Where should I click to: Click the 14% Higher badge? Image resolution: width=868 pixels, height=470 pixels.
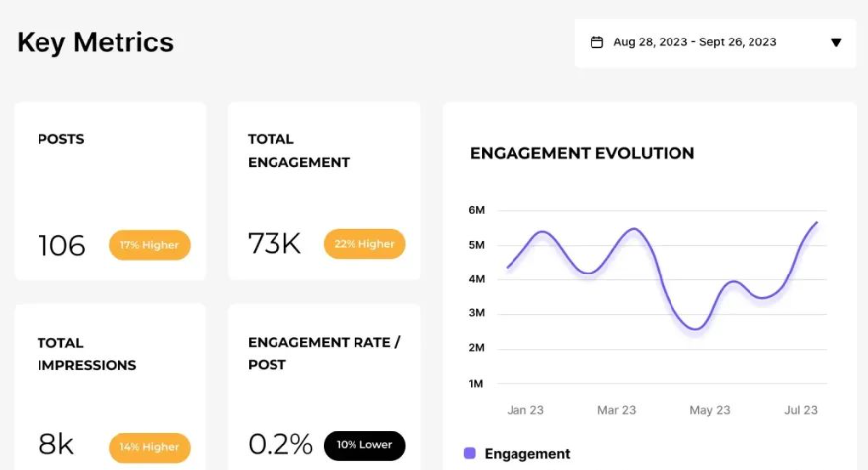pos(149,447)
